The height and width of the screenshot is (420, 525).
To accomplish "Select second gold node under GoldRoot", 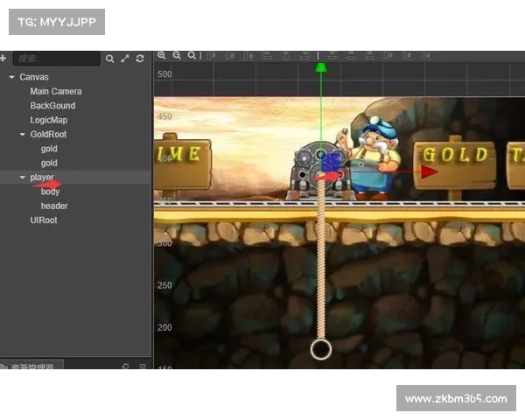I will 49,163.
